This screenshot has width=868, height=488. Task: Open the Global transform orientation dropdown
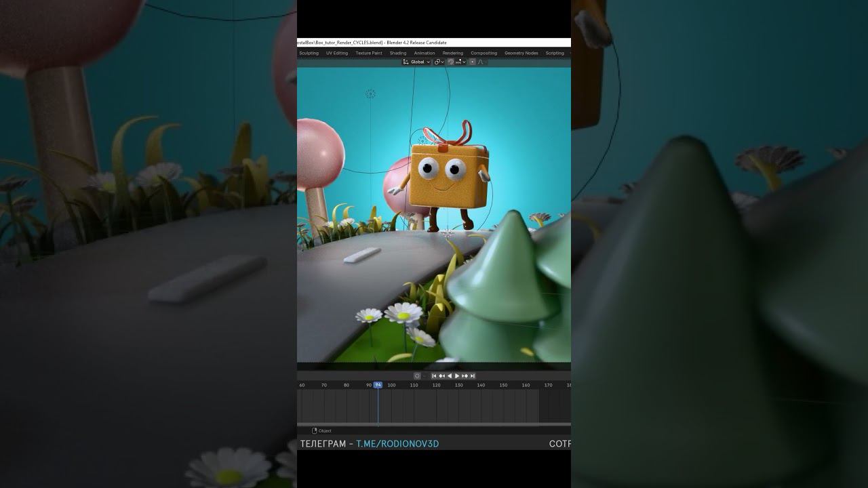(x=416, y=62)
